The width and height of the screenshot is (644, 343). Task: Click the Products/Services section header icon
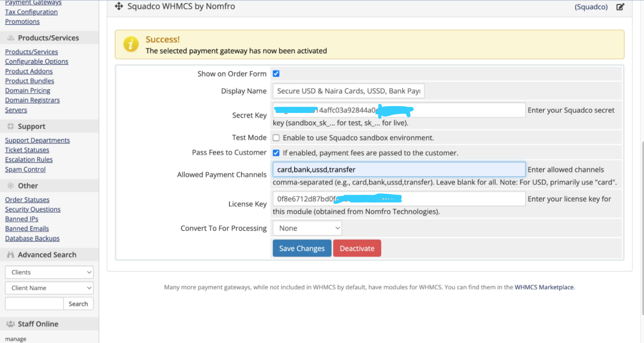tap(10, 38)
